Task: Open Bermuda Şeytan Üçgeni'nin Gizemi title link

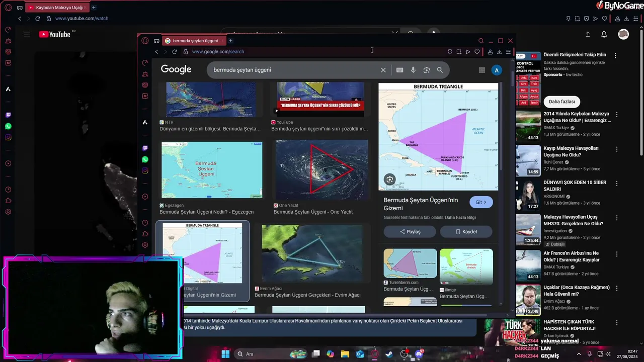Action: 421,204
